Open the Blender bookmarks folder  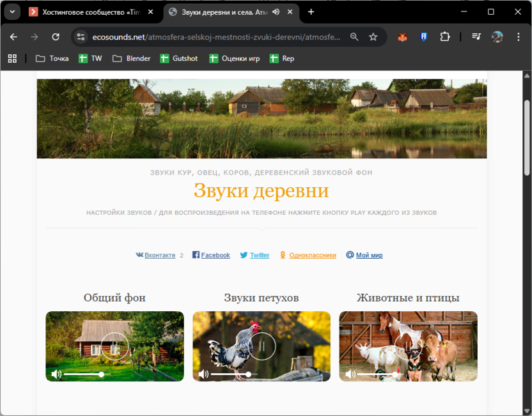130,58
